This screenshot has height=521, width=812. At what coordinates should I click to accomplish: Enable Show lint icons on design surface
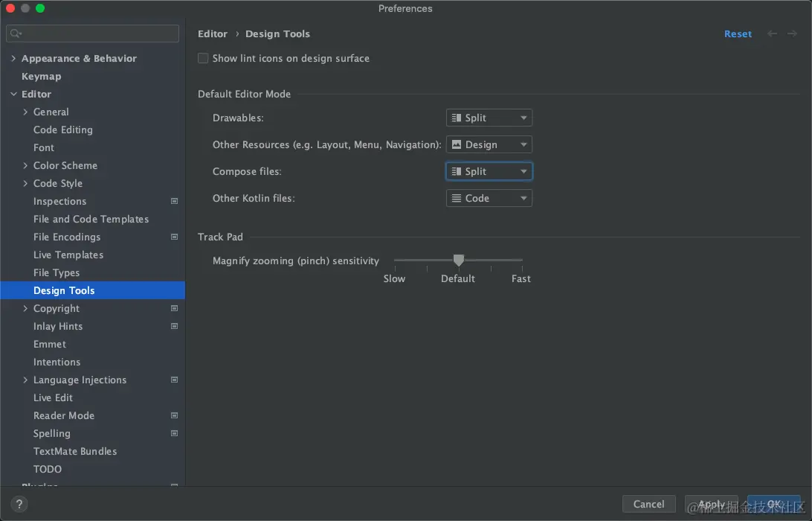203,58
